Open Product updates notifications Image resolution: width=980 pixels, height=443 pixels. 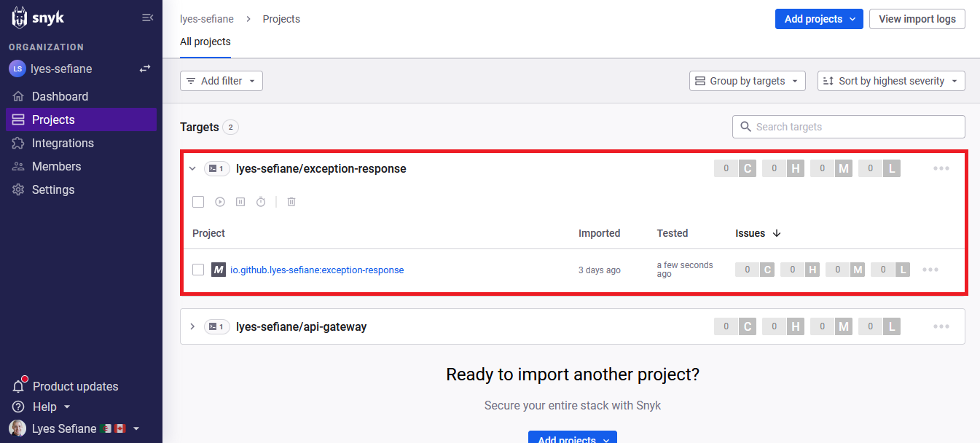[65, 386]
